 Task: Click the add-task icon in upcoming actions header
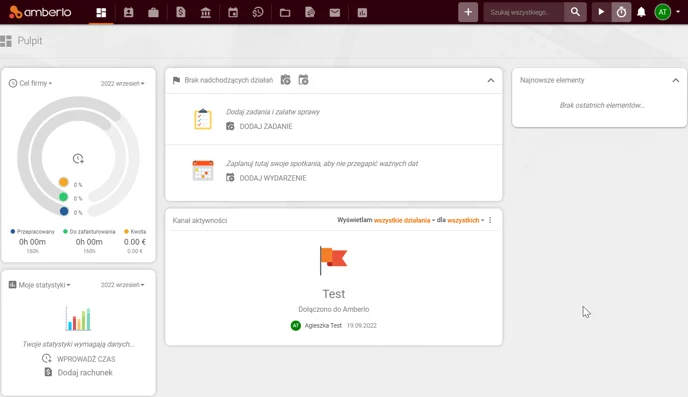[x=286, y=80]
